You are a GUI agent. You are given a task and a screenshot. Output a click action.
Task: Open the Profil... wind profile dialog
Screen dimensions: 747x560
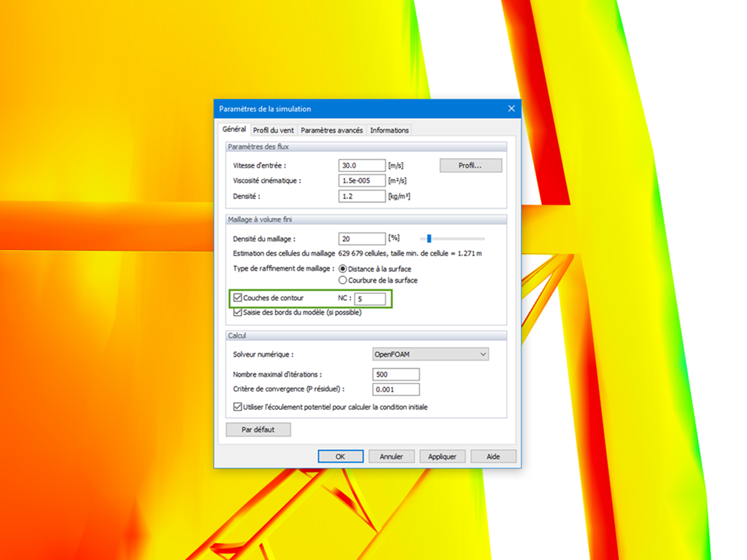pyautogui.click(x=470, y=166)
